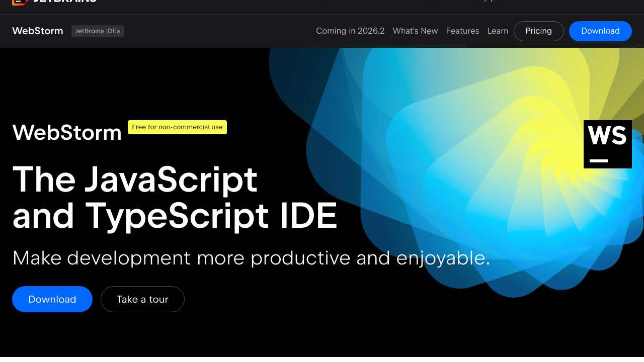The width and height of the screenshot is (644, 362).
Task: Click the Download button in navigation bar
Action: point(600,31)
